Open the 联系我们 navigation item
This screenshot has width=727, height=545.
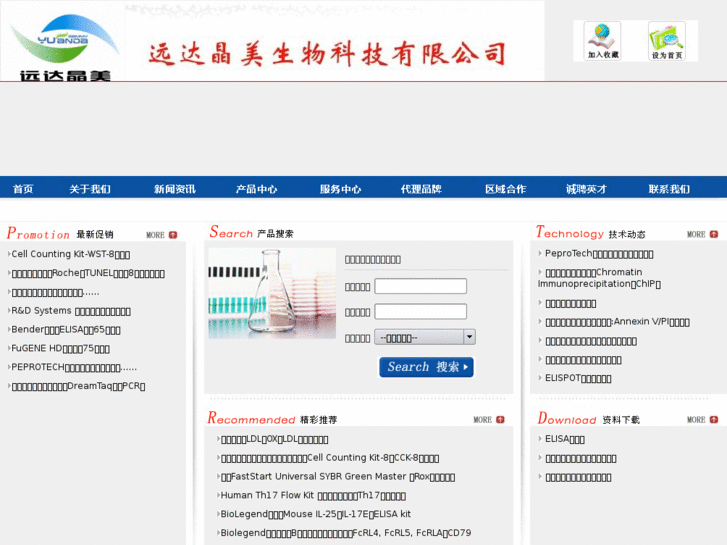point(669,189)
